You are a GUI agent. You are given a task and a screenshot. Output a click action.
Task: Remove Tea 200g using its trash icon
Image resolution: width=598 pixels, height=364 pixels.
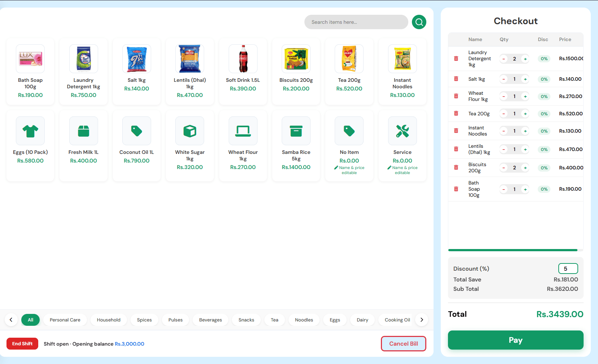[x=456, y=114]
